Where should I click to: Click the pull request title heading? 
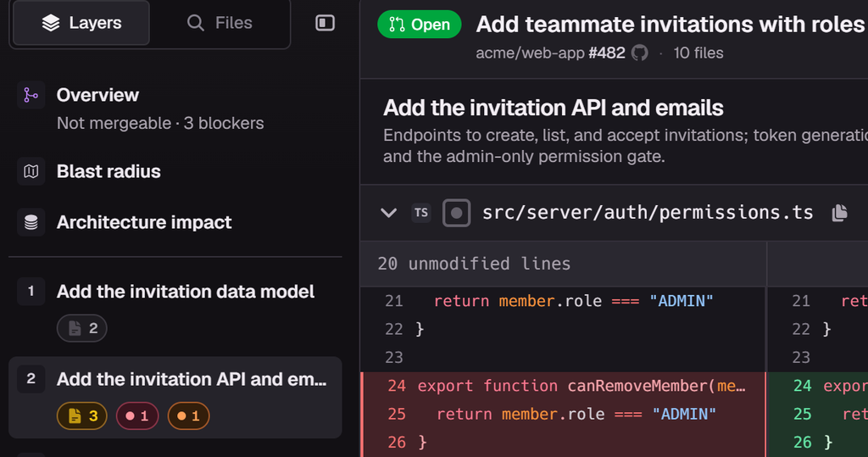(671, 25)
